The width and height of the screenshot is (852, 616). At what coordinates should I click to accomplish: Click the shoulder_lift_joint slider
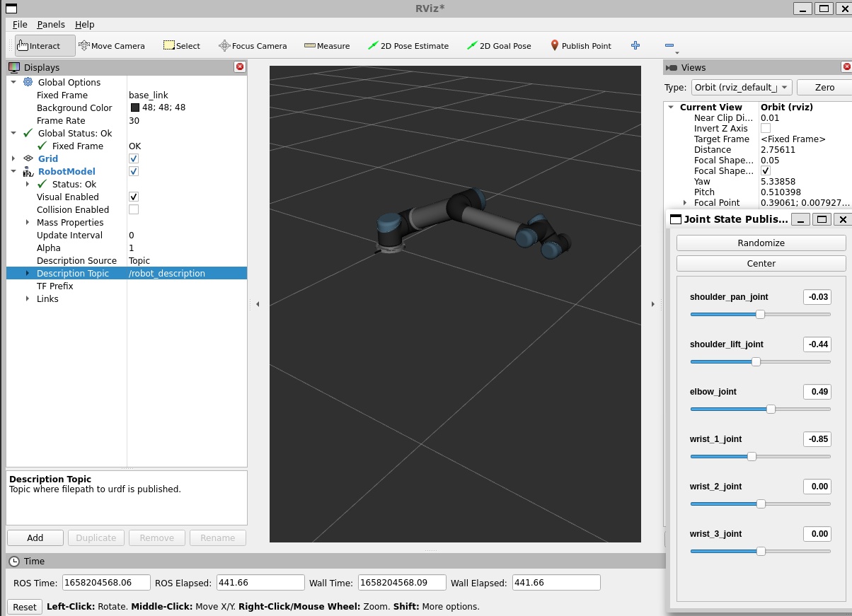(761, 361)
